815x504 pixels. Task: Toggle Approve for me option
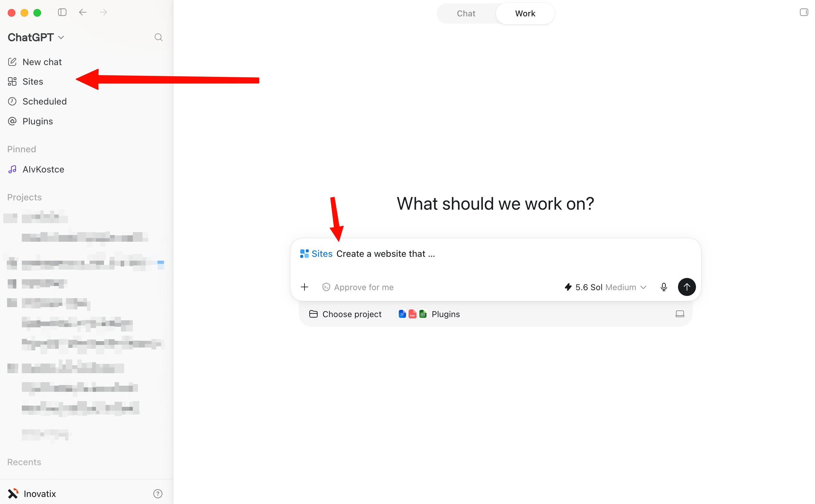pos(358,287)
